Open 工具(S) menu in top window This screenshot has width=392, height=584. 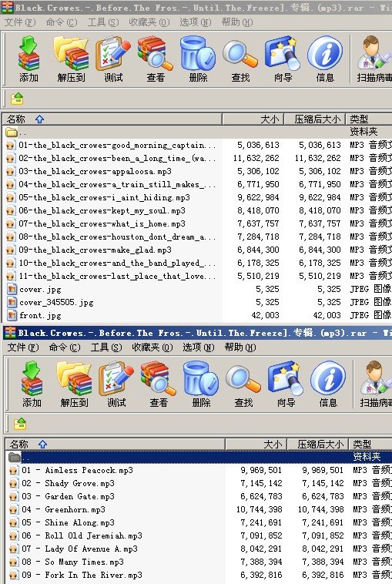[x=103, y=22]
